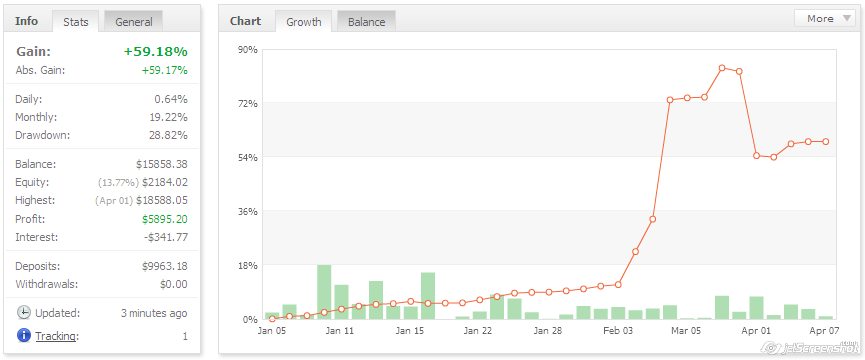Click the tall green bar above Jan 15
Image resolution: width=865 pixels, height=360 pixels.
point(428,296)
